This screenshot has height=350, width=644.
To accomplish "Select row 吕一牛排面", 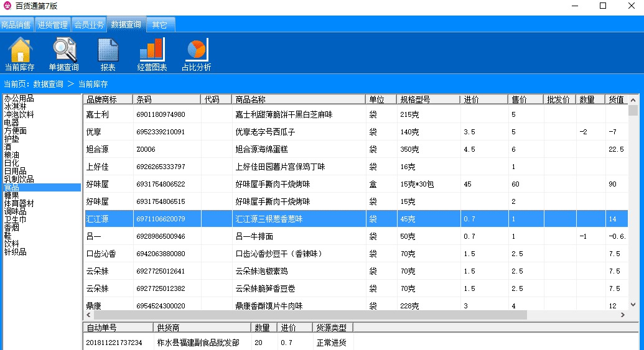I will click(356, 236).
